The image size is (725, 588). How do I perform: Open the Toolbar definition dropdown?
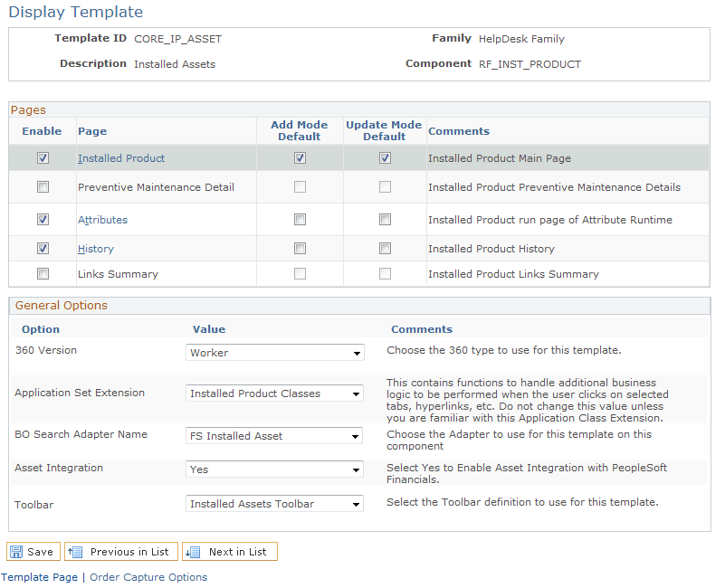coord(274,503)
